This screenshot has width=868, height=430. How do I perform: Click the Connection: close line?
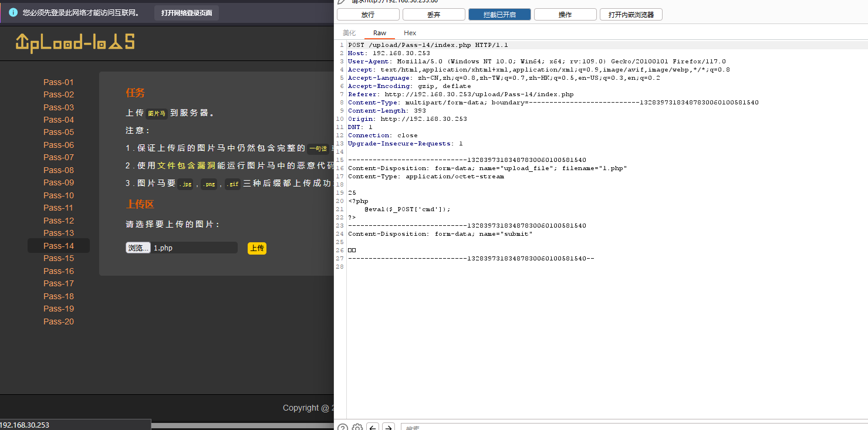point(383,136)
